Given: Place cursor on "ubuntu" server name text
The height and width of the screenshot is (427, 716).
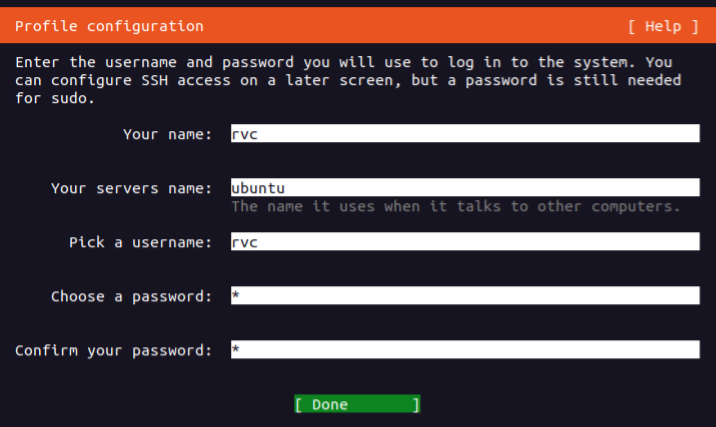Looking at the screenshot, I should (258, 188).
